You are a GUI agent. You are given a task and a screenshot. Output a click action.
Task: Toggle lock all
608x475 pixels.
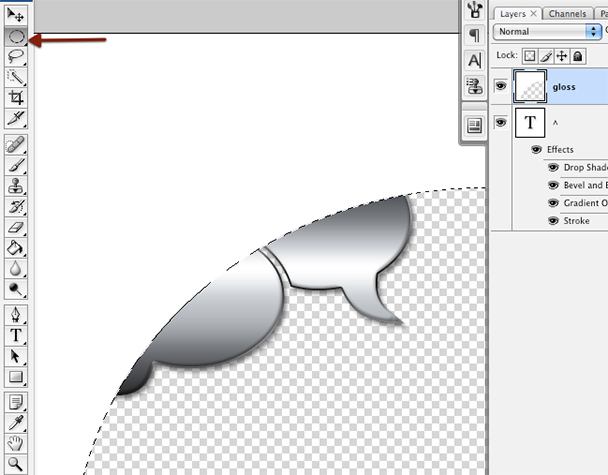click(578, 56)
